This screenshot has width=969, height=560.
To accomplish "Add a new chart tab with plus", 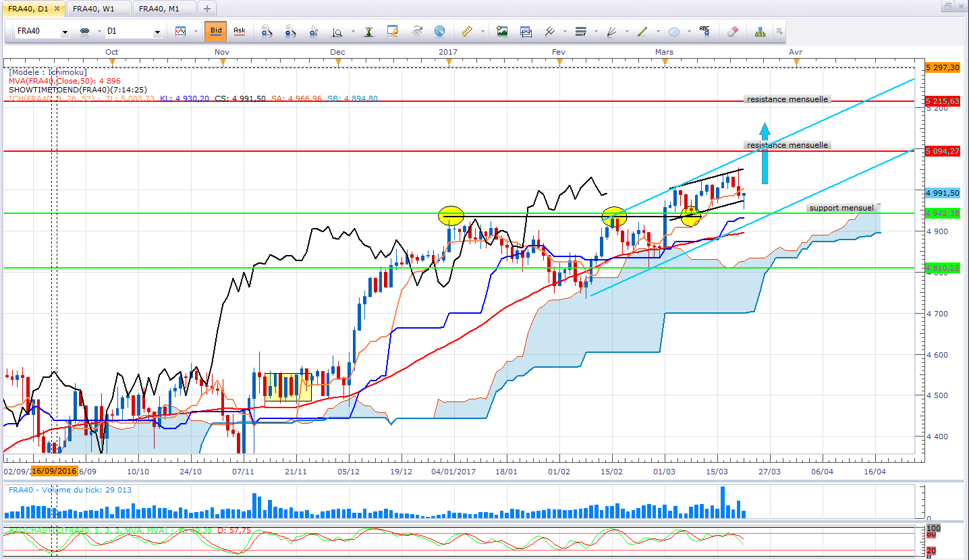I will 207,9.
